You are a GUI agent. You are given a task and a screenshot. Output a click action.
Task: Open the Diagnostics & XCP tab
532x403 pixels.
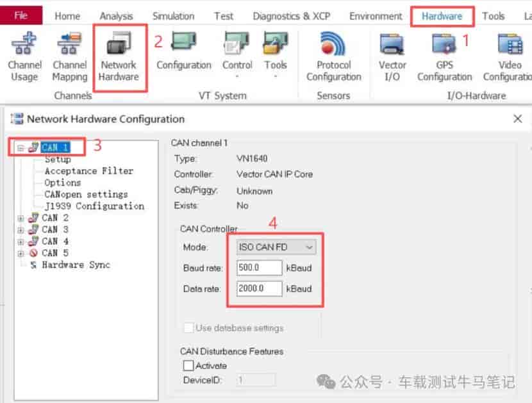(x=291, y=16)
